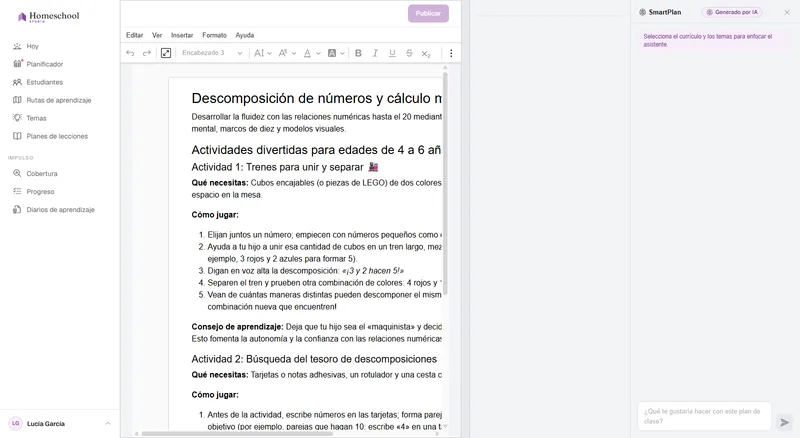Open the Insertar menu

tap(182, 35)
